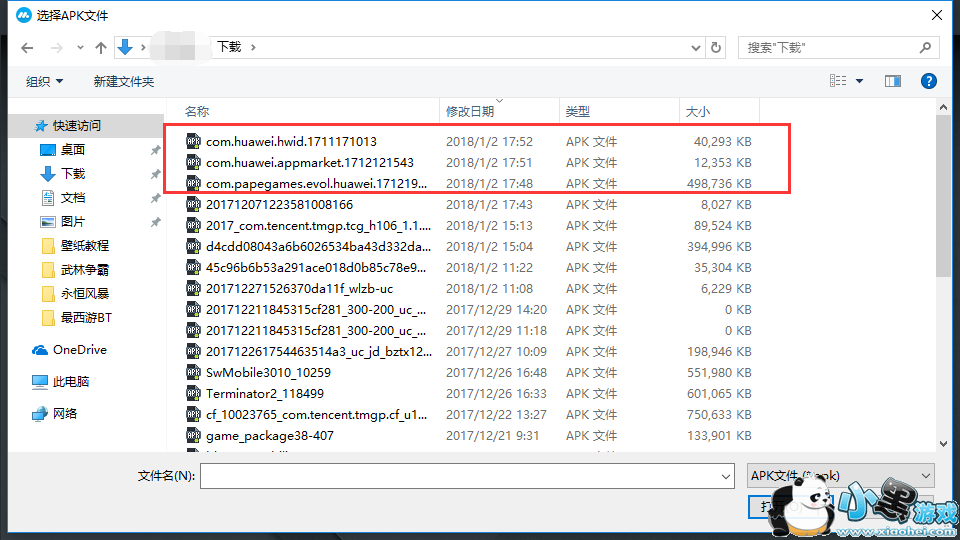
Task: Select the 2017_com.tencent.tmgp.tcg_h106 file
Action: [318, 225]
